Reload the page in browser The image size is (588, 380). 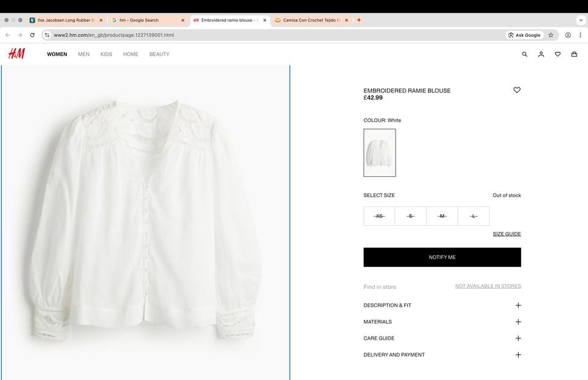click(32, 35)
